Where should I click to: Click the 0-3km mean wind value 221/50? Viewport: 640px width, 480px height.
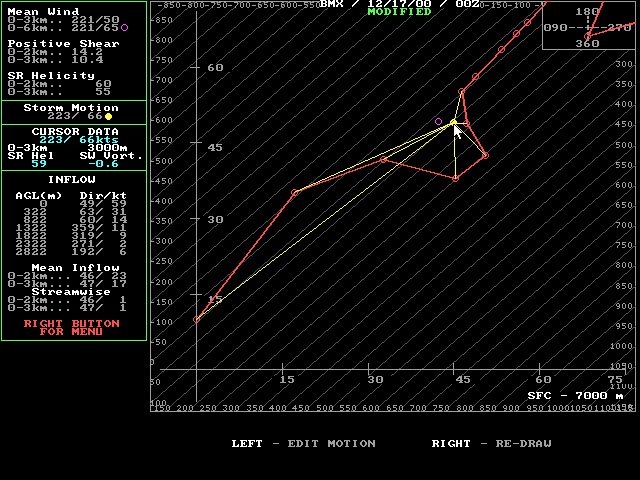pos(95,20)
